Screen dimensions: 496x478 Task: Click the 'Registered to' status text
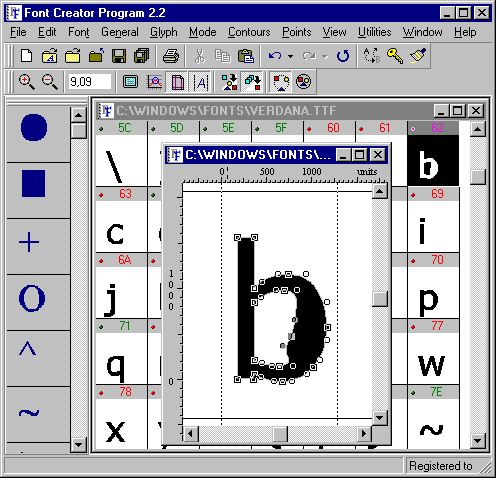(x=441, y=466)
